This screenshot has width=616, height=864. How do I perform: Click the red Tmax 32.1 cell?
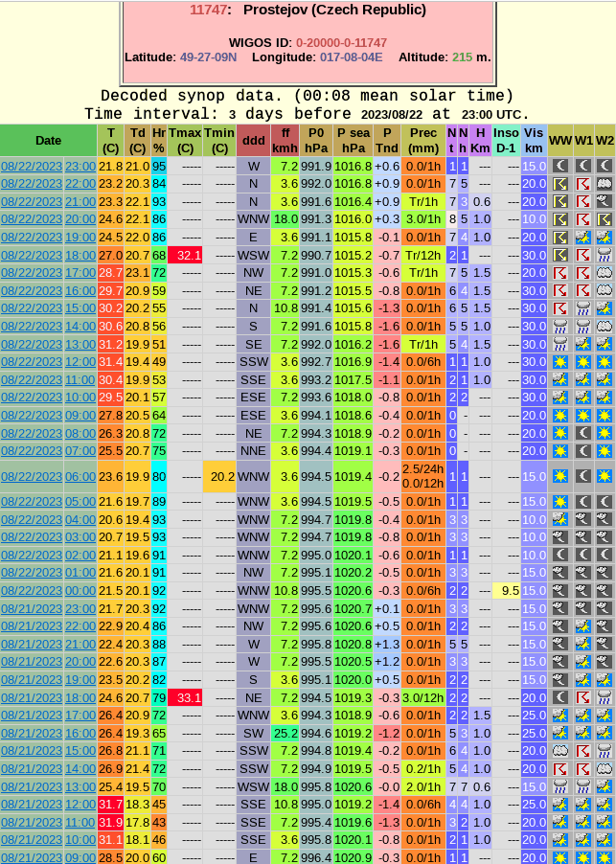click(184, 256)
